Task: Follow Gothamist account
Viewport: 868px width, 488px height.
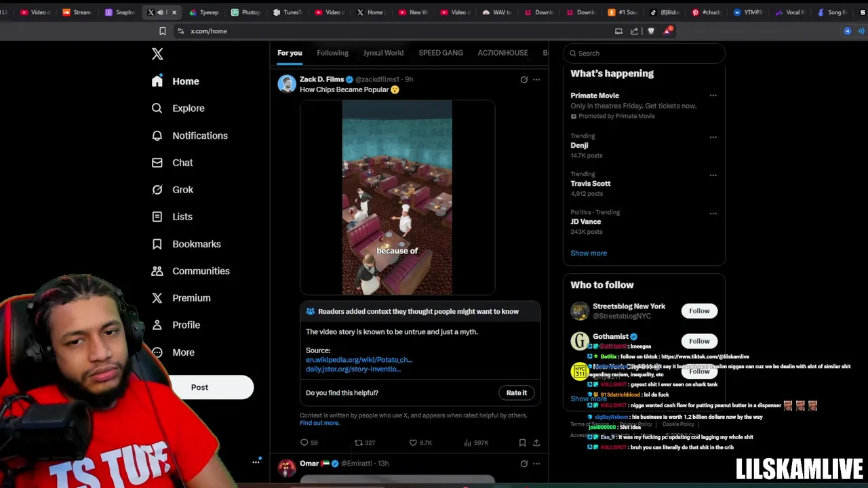Action: point(699,341)
